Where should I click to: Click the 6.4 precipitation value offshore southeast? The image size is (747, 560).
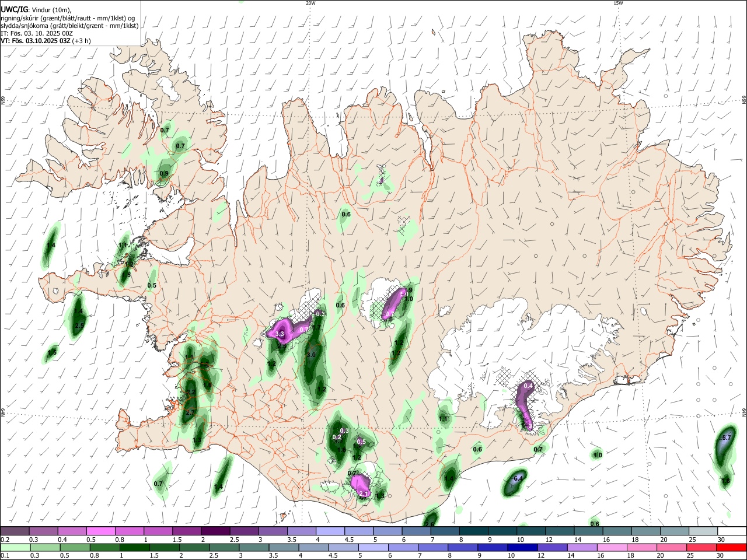point(517,478)
